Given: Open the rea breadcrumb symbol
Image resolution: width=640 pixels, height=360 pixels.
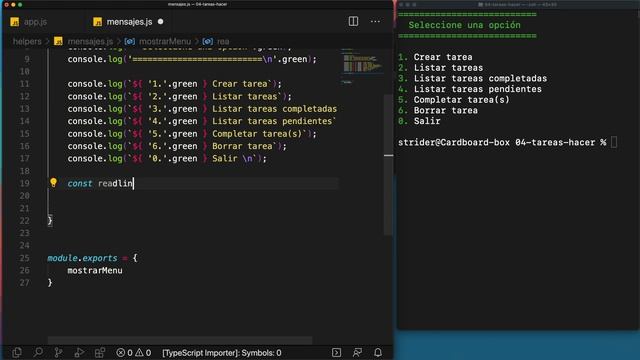Looking at the screenshot, I should [x=223, y=42].
